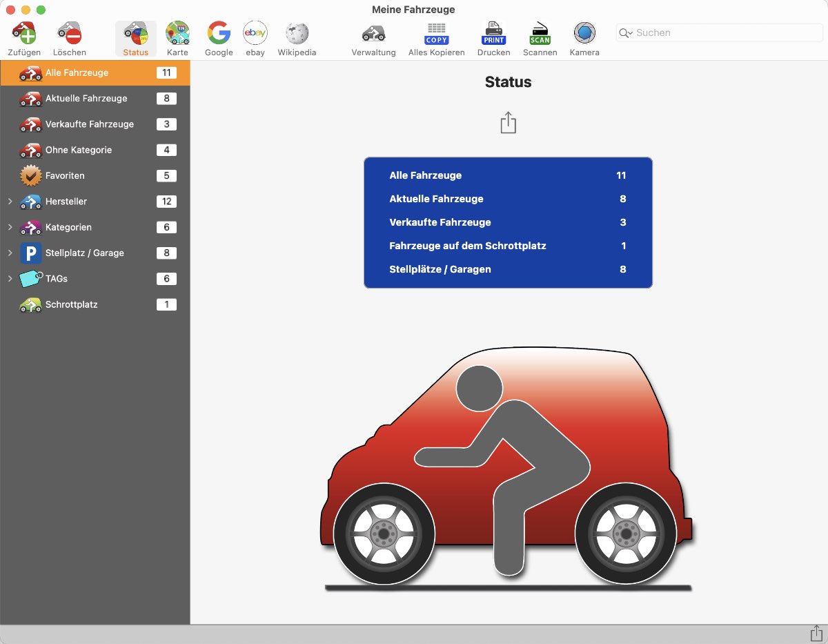This screenshot has width=828, height=644.
Task: Click the car icon beside Ohne Kategorie
Action: (x=31, y=150)
